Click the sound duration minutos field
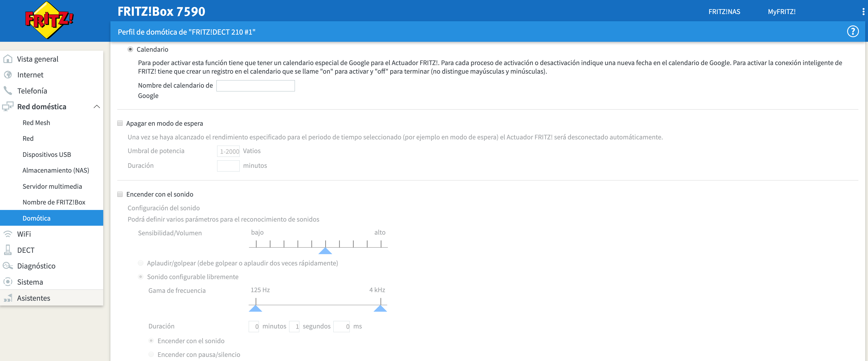The image size is (868, 361). pyautogui.click(x=254, y=326)
